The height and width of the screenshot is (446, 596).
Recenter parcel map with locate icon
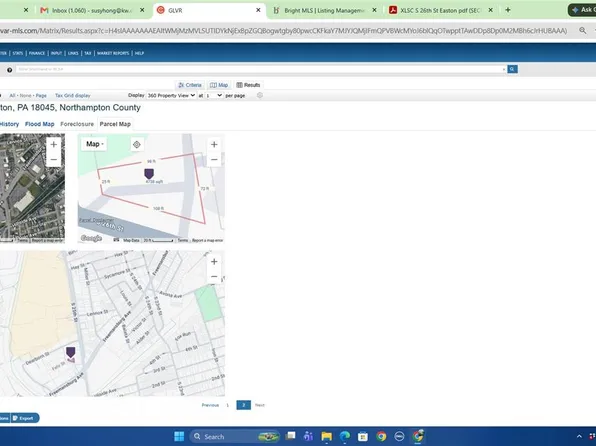point(137,144)
